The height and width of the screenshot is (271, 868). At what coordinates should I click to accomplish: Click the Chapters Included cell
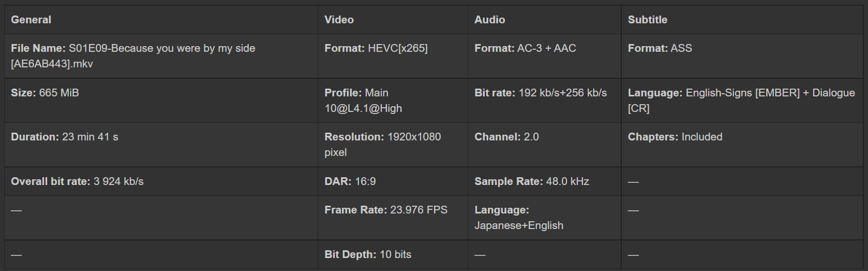(675, 137)
